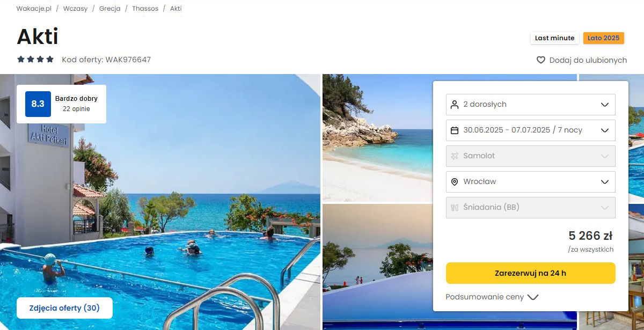Screen dimensions: 644x330
Task: Open the Wrocław departure city dropdown
Action: click(x=531, y=181)
